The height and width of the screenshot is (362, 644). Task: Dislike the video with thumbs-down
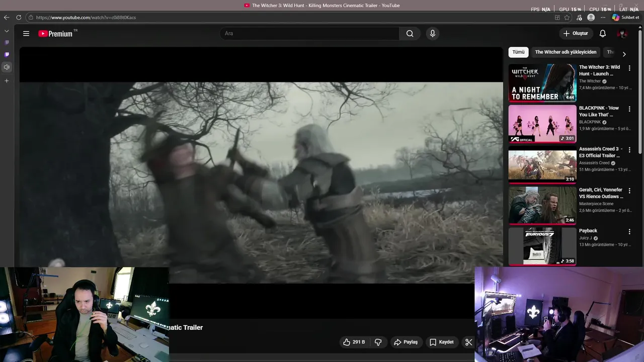click(x=378, y=342)
